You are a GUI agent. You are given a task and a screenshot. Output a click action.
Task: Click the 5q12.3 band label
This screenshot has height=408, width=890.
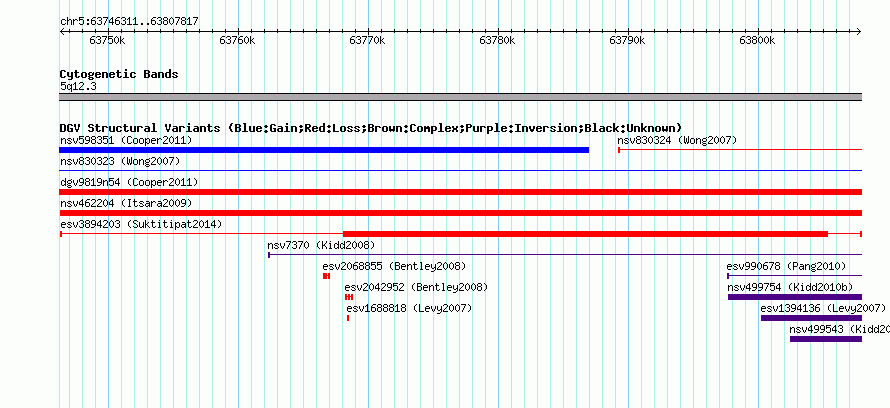78,86
